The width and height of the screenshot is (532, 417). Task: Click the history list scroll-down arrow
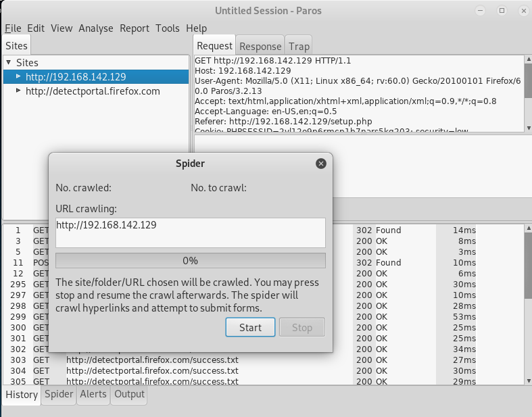(528, 381)
